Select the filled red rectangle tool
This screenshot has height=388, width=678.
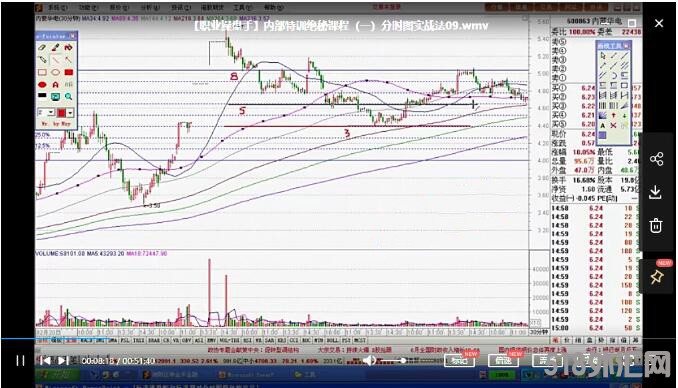[68, 72]
